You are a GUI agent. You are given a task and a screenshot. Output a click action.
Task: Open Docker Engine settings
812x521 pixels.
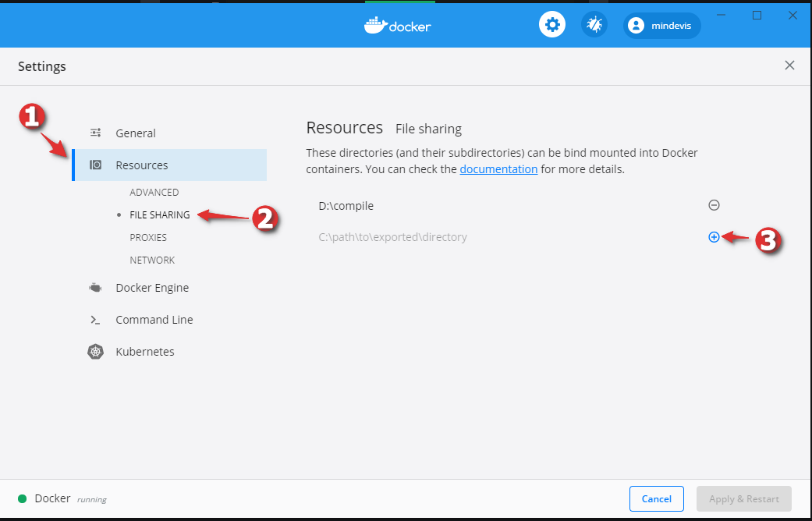click(x=152, y=288)
